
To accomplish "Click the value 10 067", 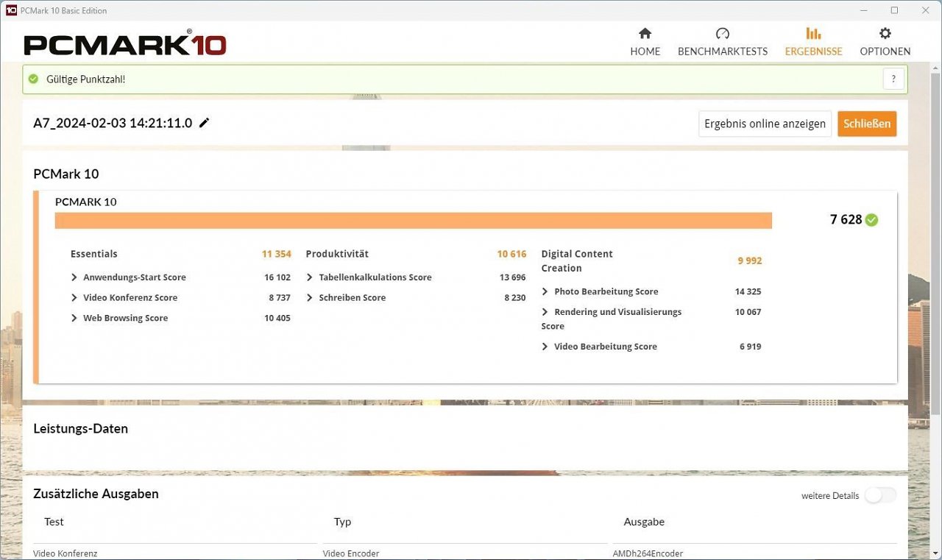I will click(x=748, y=312).
